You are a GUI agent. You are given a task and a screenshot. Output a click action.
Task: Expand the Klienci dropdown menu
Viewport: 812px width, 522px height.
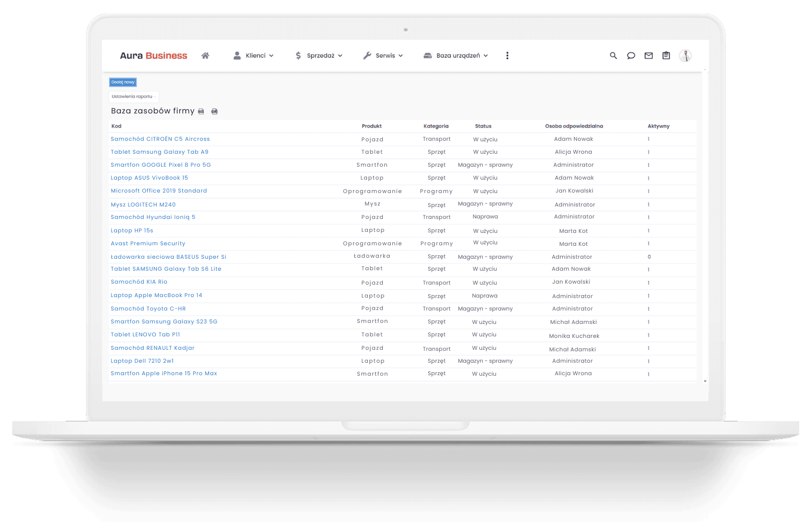pyautogui.click(x=254, y=56)
